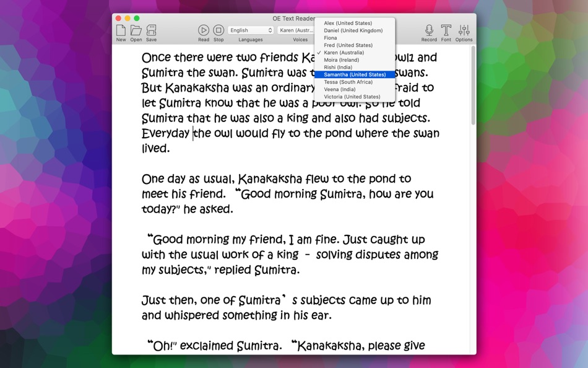Open Font settings with the T icon

click(x=446, y=30)
